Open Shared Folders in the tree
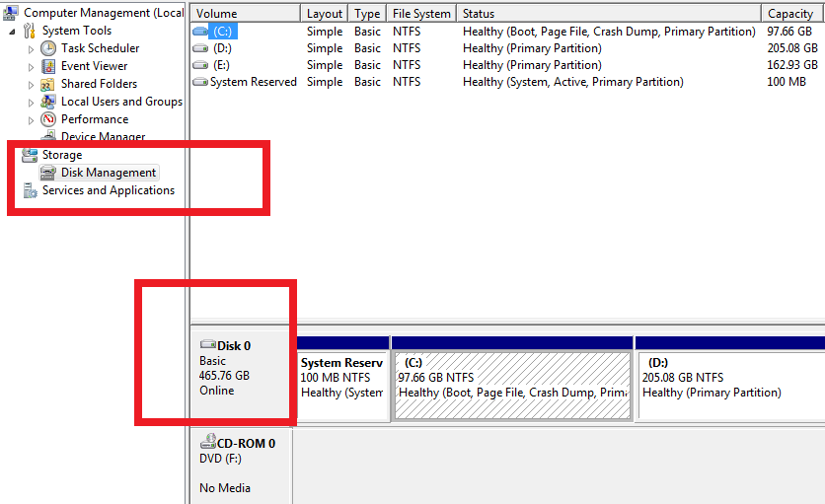This screenshot has width=825, height=504. point(99,84)
